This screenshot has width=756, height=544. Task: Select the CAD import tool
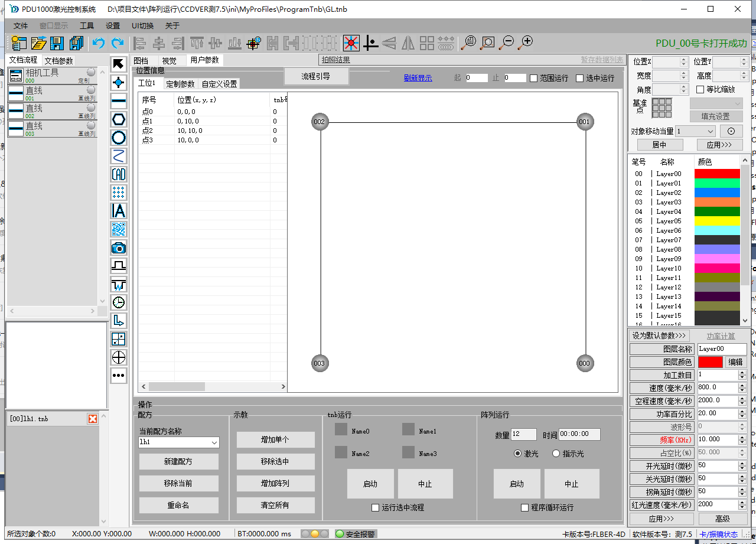pos(119,174)
